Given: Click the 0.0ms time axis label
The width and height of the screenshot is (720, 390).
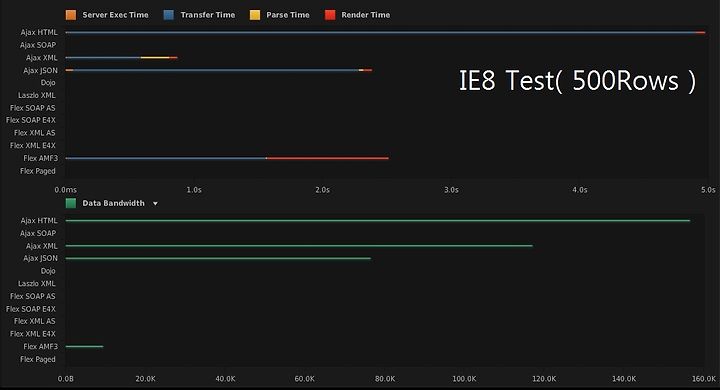Looking at the screenshot, I should coord(66,190).
